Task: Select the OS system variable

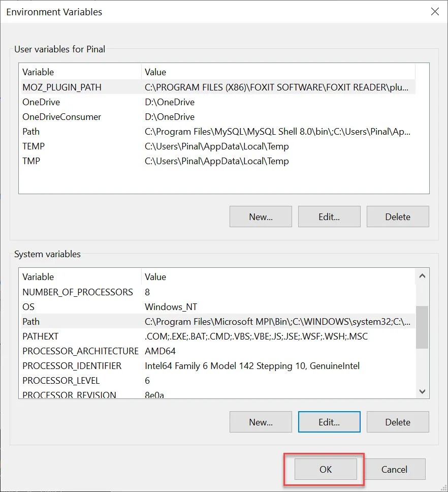Action: (x=28, y=306)
